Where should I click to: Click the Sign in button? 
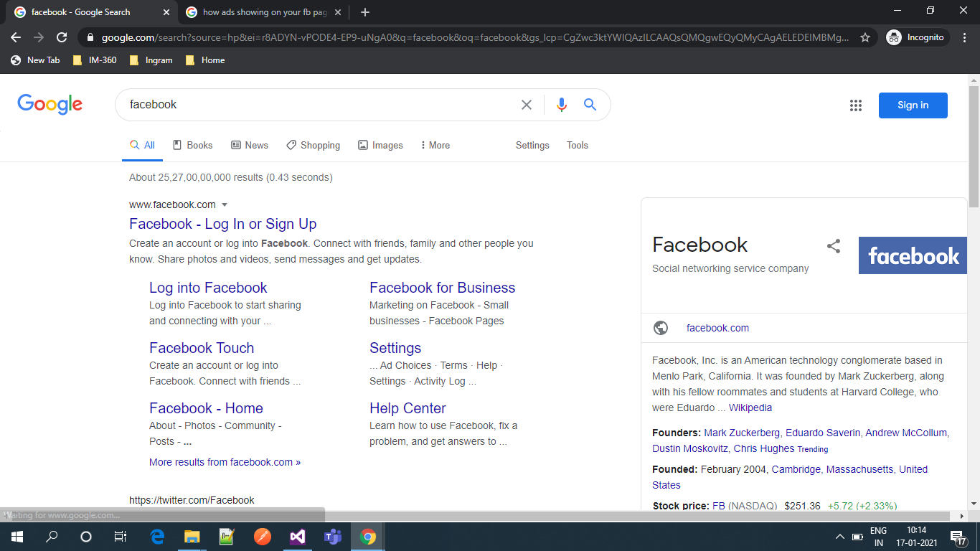pos(913,105)
